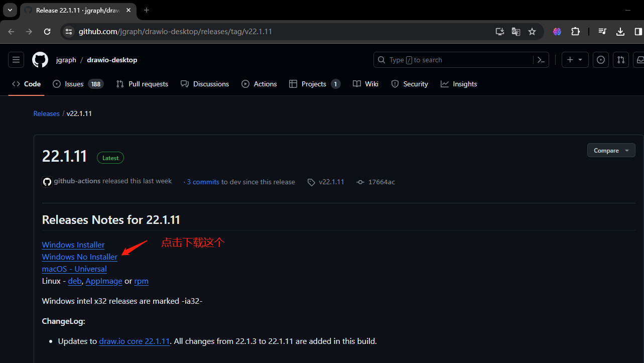
Task: Open browser downloads icon
Action: [620, 32]
